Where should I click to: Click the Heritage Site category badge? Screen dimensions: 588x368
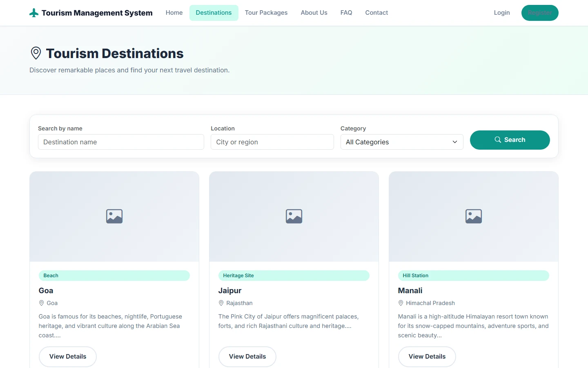[x=294, y=276]
